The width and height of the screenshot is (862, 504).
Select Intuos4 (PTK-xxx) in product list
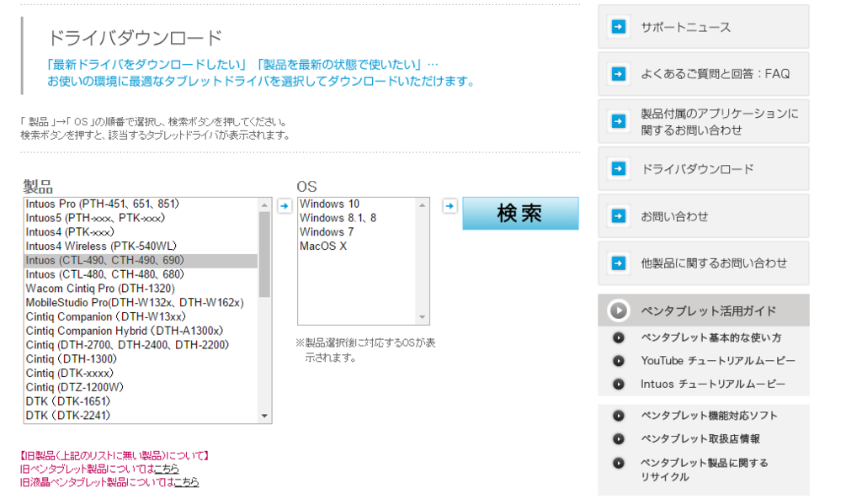[x=141, y=232]
